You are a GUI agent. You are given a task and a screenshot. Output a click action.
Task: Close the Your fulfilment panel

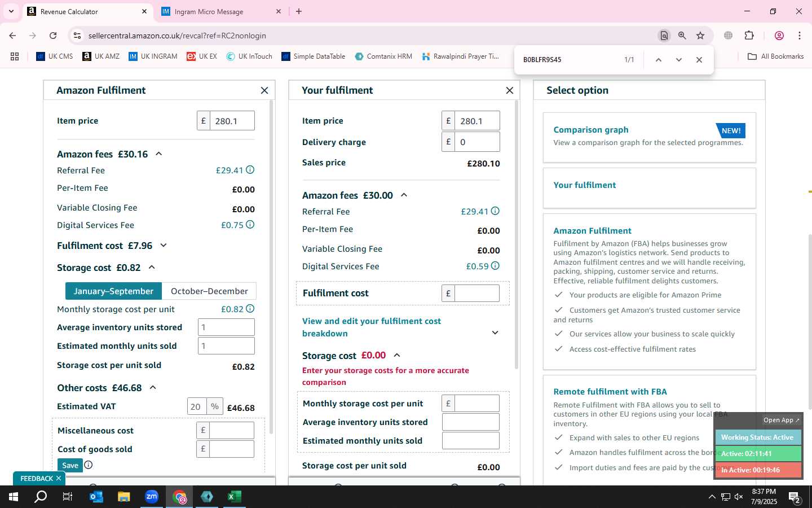pyautogui.click(x=510, y=90)
